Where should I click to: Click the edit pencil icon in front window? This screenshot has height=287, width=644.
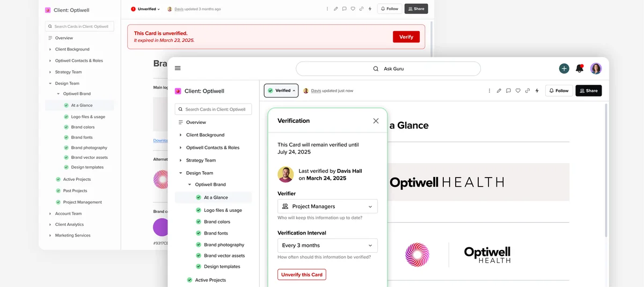(499, 91)
